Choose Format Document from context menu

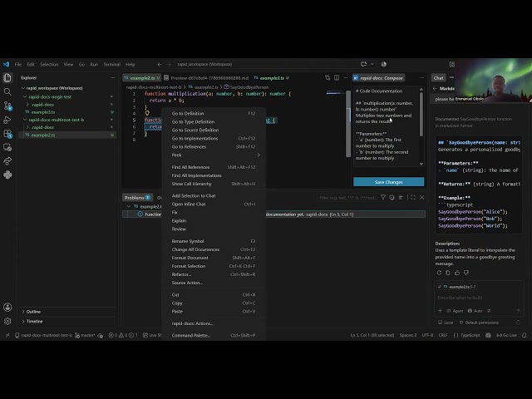pyautogui.click(x=214, y=258)
